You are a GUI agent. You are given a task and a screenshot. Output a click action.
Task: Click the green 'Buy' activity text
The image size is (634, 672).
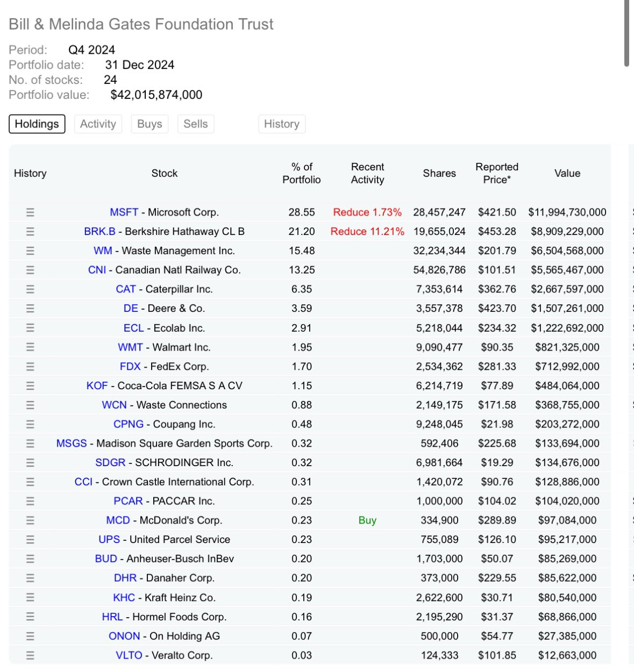click(x=367, y=520)
